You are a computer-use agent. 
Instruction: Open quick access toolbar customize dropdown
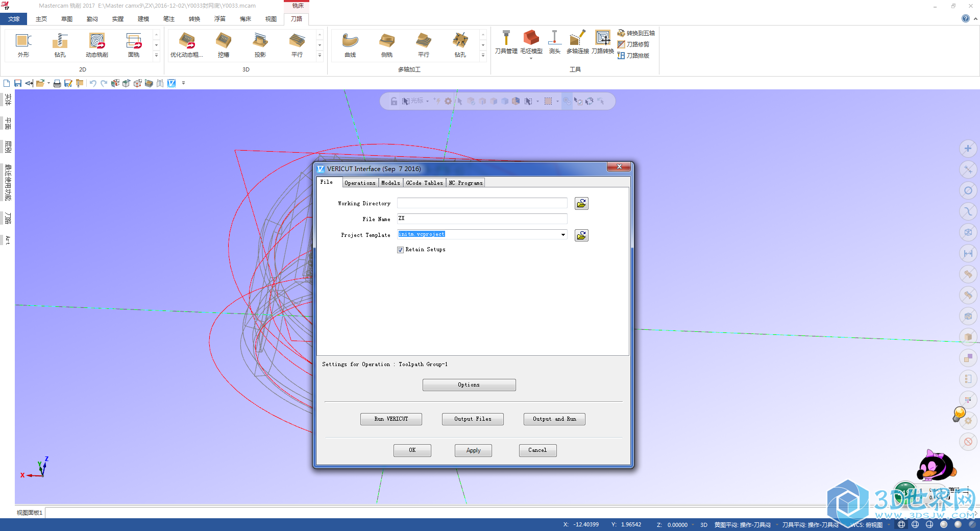183,83
